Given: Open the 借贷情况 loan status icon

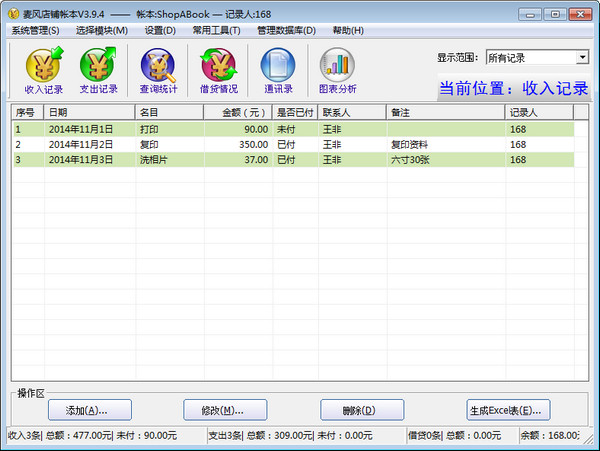Looking at the screenshot, I should tap(218, 71).
